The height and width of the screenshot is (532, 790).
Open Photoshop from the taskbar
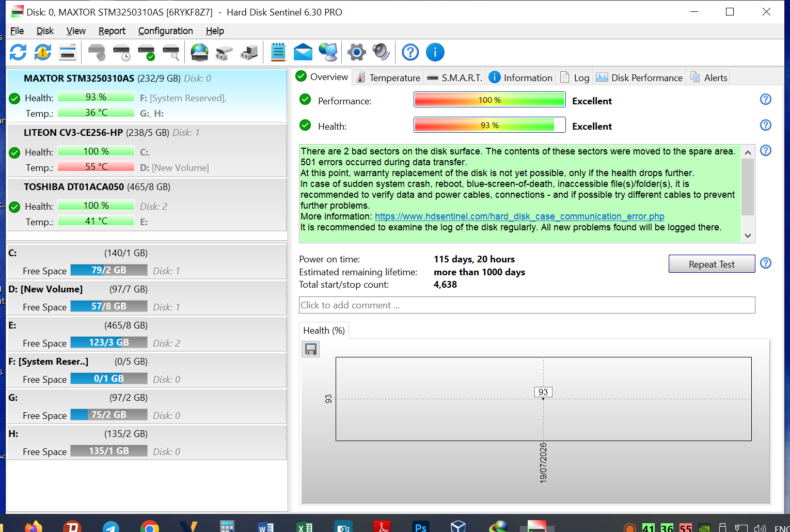pos(420,526)
